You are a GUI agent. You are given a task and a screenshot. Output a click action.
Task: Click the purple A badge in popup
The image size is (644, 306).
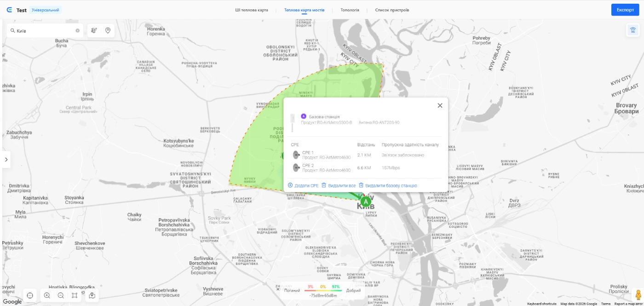tap(304, 116)
